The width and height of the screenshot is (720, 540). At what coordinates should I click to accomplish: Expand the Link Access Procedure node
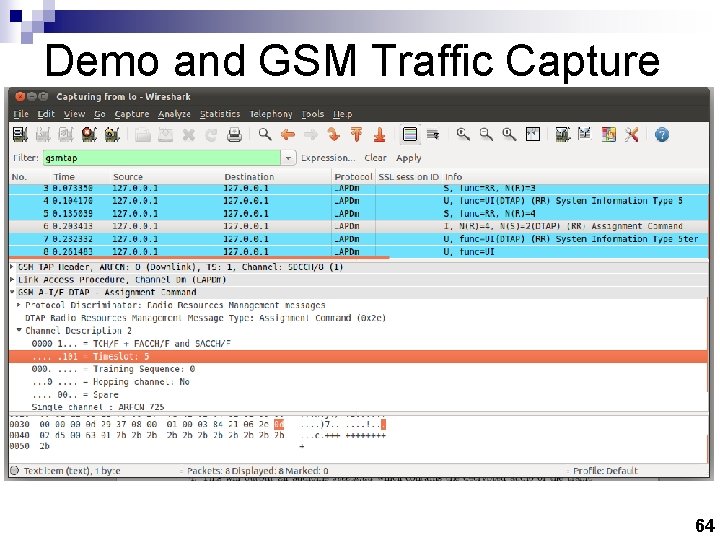(12, 279)
